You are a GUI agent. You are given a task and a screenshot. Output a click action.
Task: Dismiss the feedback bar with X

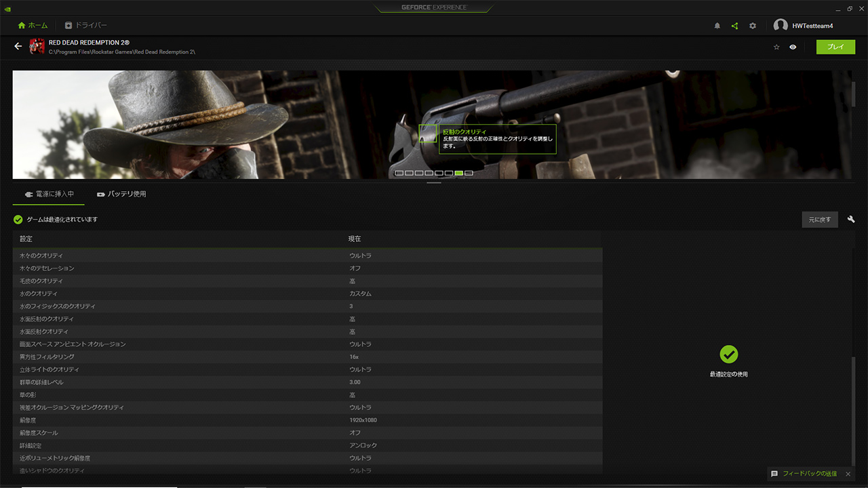(848, 474)
